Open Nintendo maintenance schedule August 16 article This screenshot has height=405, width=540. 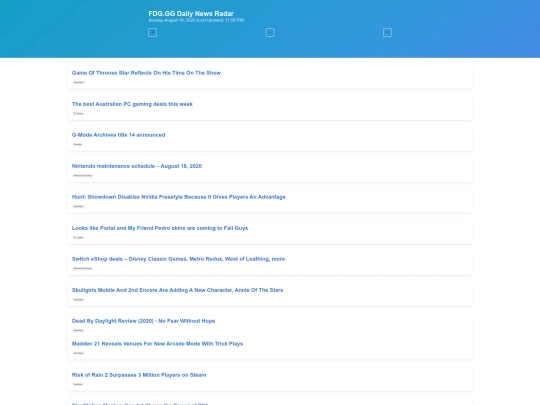pos(137,166)
